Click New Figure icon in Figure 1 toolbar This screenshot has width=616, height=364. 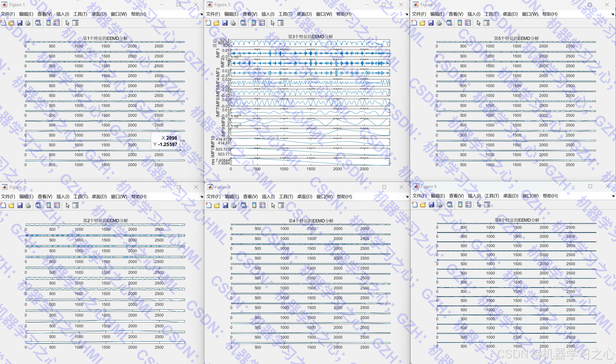tap(3, 23)
